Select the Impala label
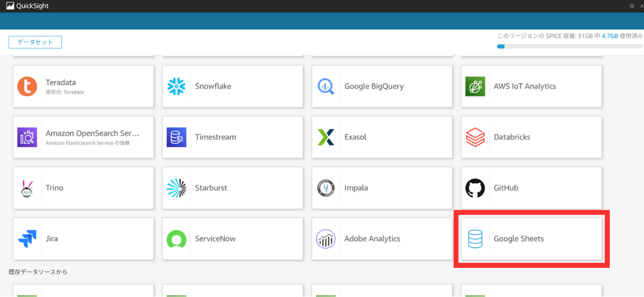This screenshot has height=297, width=644. (356, 188)
